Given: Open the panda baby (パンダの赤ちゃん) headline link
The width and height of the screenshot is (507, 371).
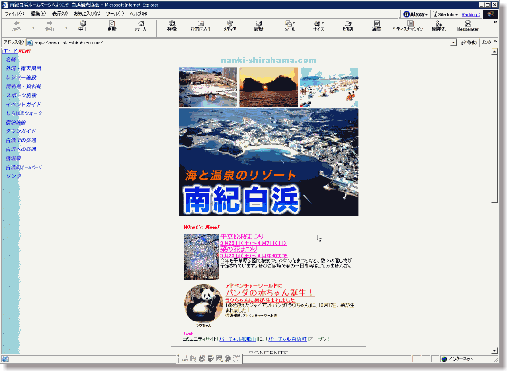Looking at the screenshot, I should click(x=270, y=292).
